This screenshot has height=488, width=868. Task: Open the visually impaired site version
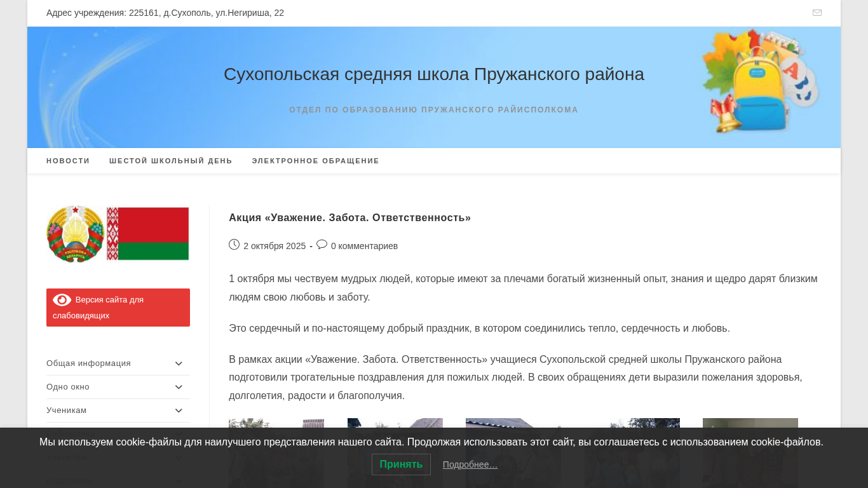118,308
